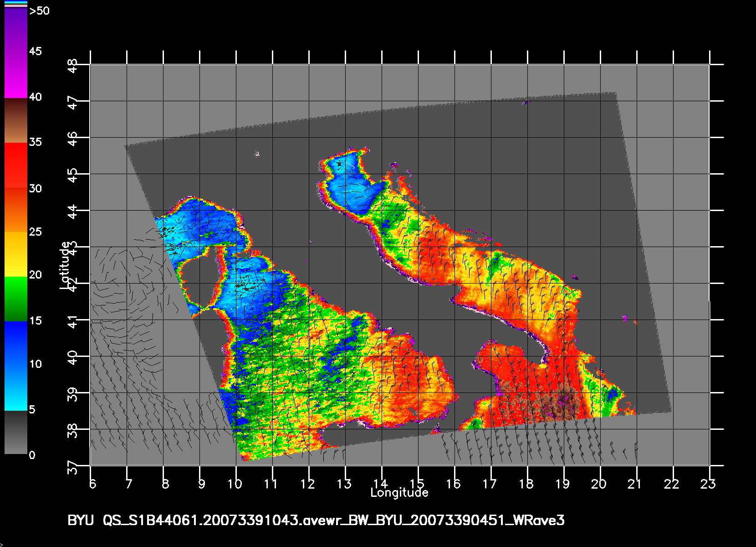
Task: Click longitude tick label '12'
Action: pyautogui.click(x=308, y=484)
